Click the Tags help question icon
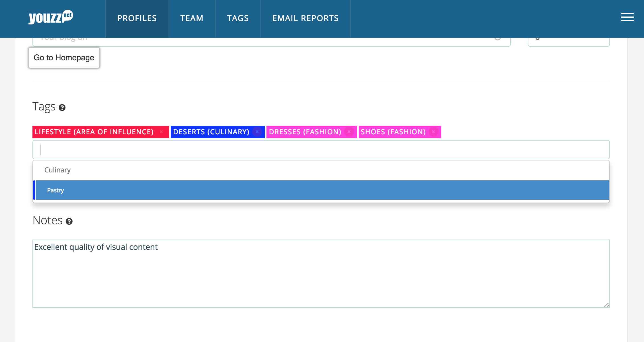The image size is (644, 342). click(62, 108)
